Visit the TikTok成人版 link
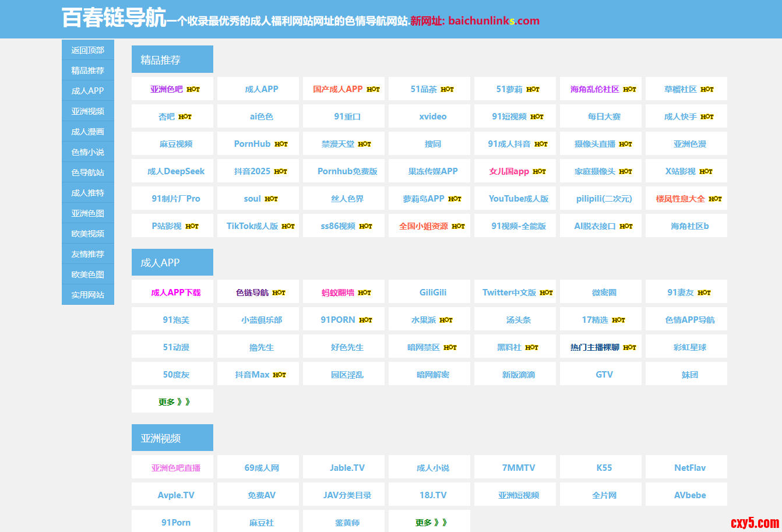Viewport: 782px width, 532px height. pos(258,226)
